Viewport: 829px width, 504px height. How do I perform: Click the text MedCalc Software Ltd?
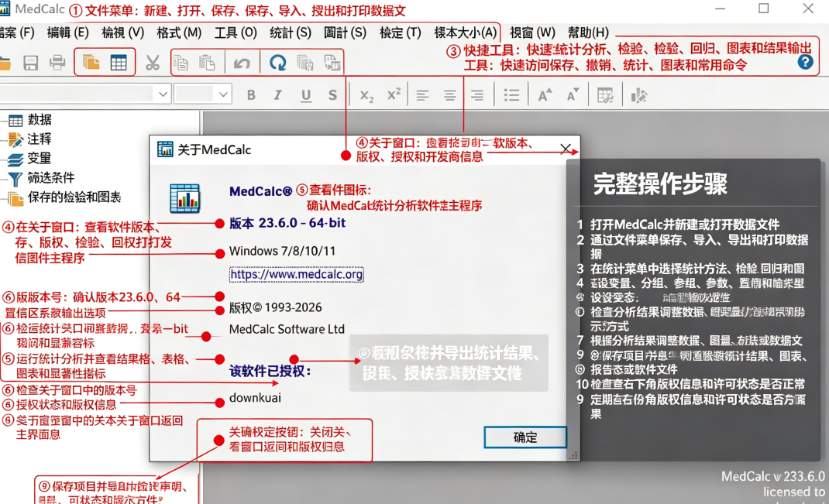[287, 329]
